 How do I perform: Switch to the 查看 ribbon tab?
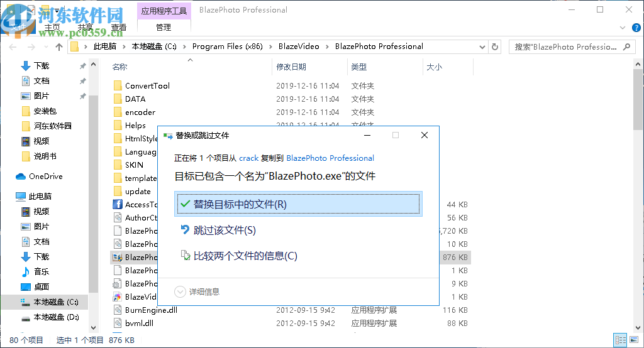[x=119, y=27]
